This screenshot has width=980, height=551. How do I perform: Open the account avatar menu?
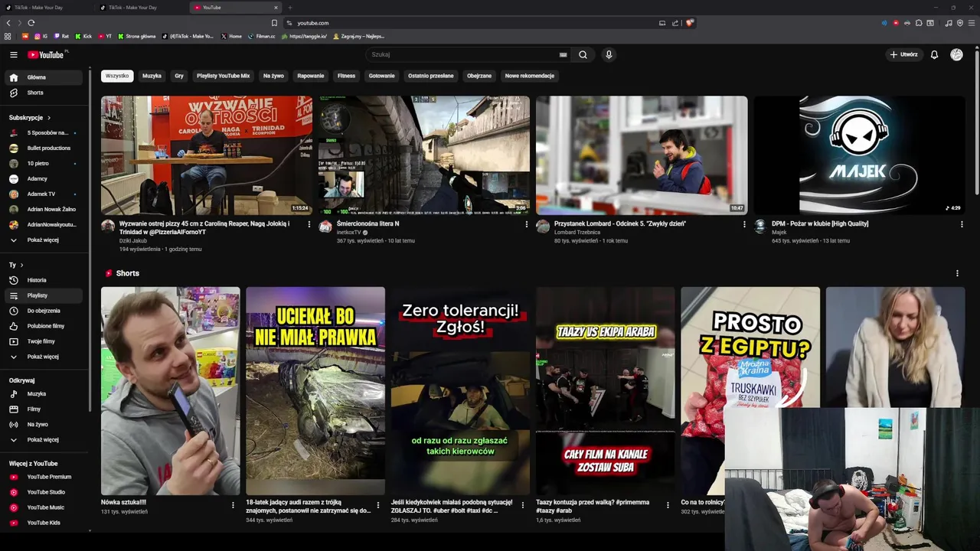(956, 54)
